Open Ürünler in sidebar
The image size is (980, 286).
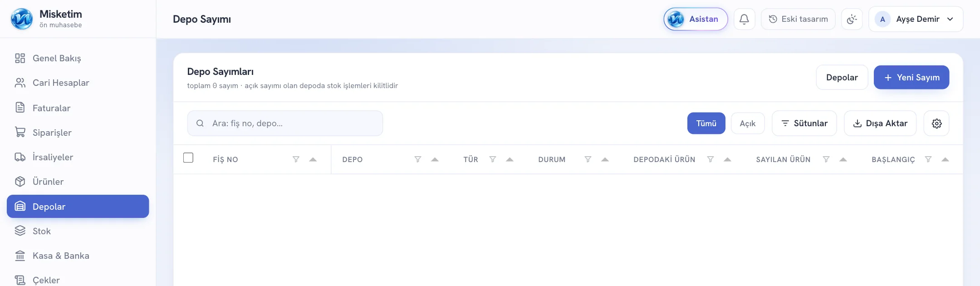tap(78, 182)
